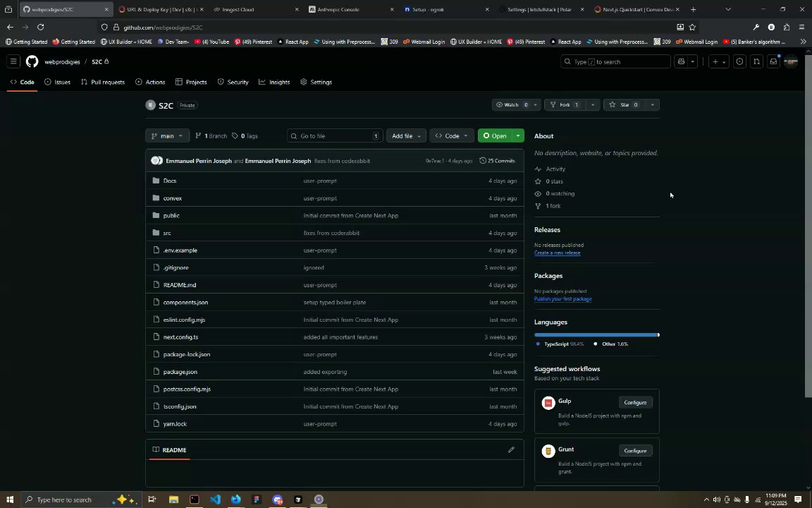812x508 pixels.
Task: Launch VS Code from the taskbar
Action: point(216,500)
